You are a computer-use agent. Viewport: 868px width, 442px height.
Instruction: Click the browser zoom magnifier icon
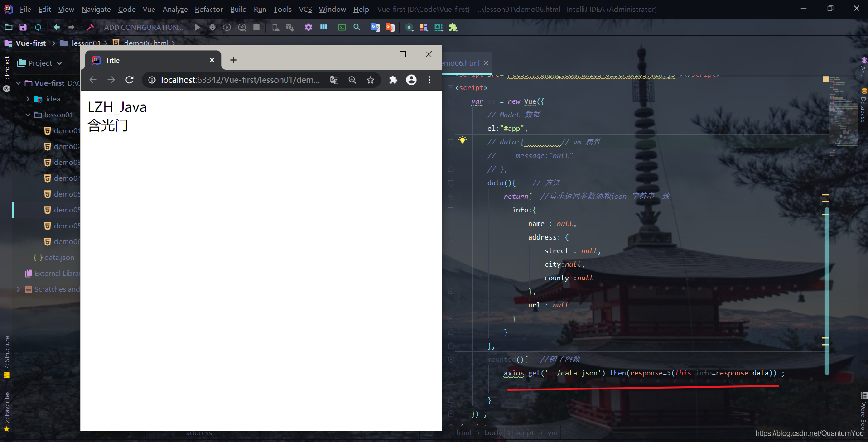pos(352,80)
